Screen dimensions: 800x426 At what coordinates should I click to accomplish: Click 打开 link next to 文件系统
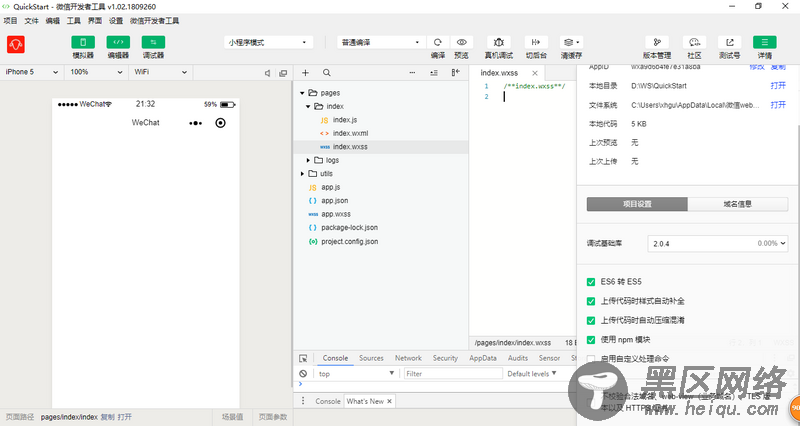[778, 105]
